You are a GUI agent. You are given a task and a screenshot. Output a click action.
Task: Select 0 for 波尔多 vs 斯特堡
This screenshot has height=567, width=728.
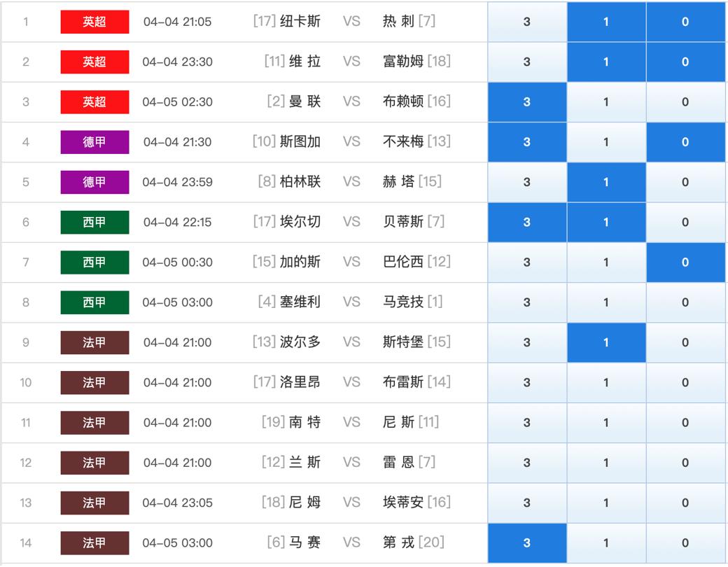686,343
